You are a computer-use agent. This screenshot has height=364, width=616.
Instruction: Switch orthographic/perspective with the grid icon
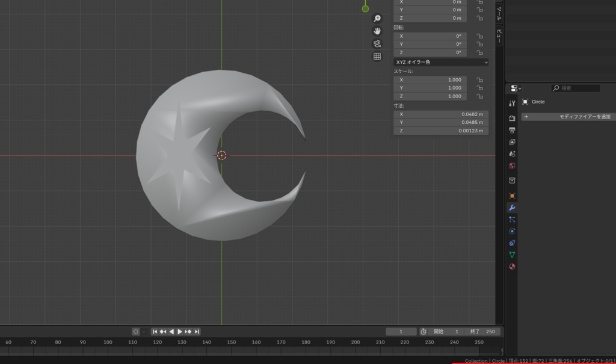[377, 56]
